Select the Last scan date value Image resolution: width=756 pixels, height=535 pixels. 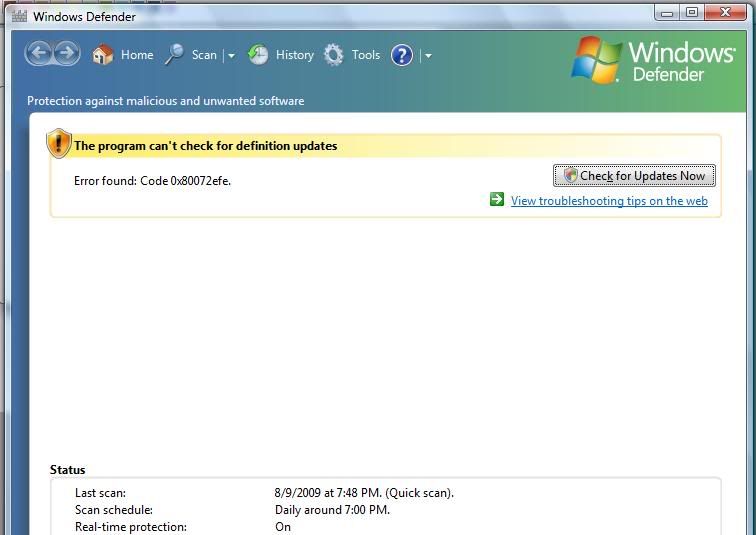(364, 493)
